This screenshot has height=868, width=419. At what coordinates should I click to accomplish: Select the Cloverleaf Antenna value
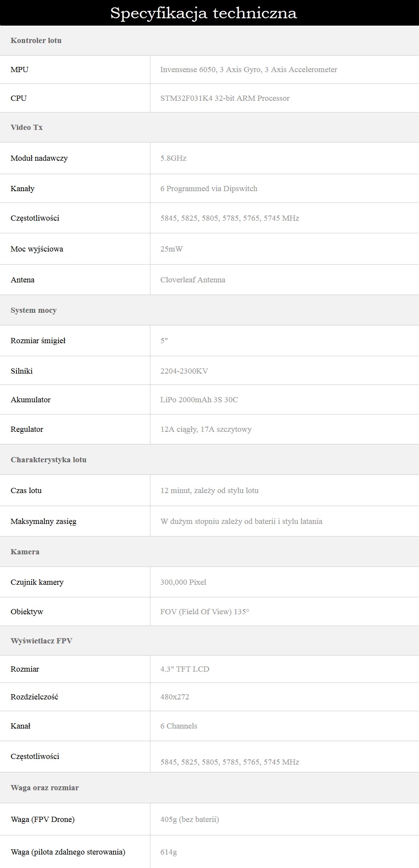tap(193, 280)
